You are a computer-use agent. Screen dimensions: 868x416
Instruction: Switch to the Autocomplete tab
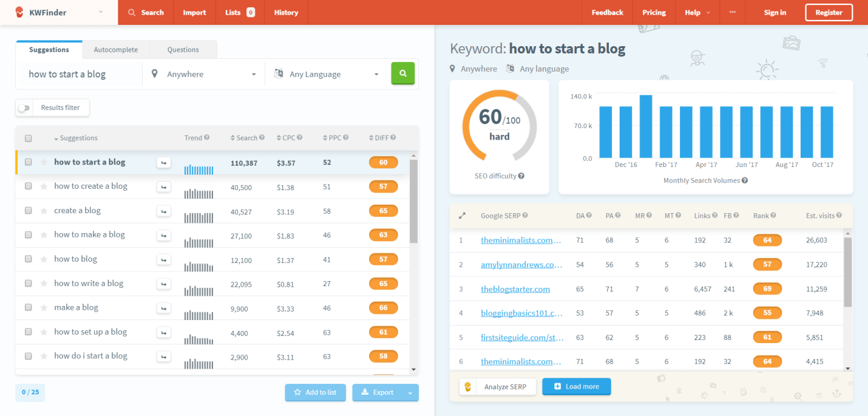[116, 50]
